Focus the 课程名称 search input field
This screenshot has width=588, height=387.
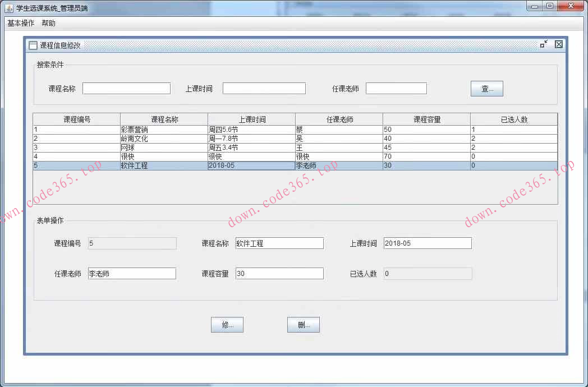pos(126,89)
